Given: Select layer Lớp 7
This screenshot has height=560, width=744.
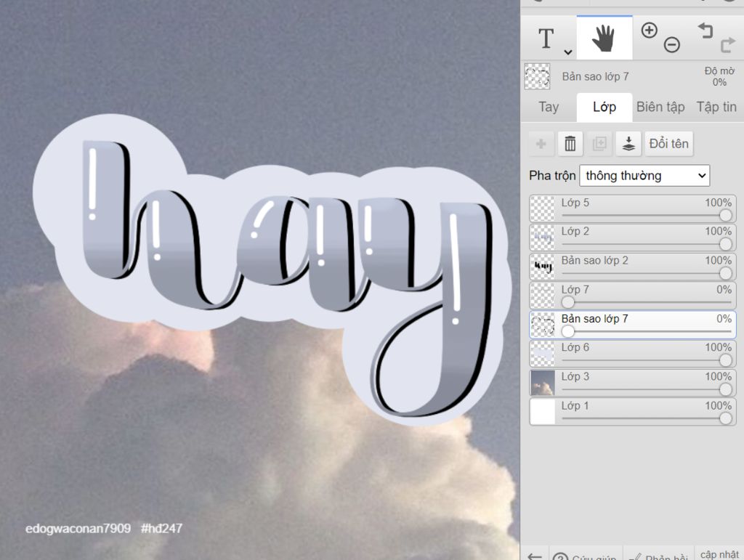Looking at the screenshot, I should click(x=633, y=296).
